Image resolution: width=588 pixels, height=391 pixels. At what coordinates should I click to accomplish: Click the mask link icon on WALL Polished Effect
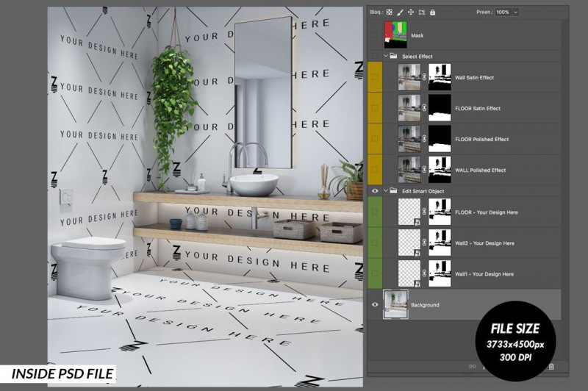tap(424, 170)
